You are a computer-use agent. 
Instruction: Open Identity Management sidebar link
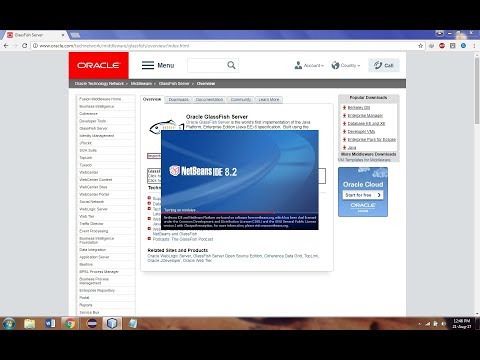click(x=97, y=136)
